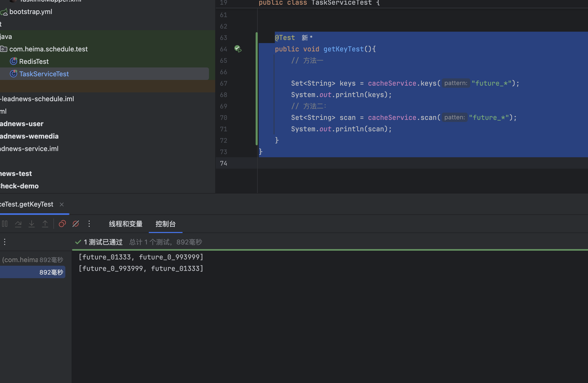Close the getKeyTest run tab
588x383 pixels.
(62, 204)
